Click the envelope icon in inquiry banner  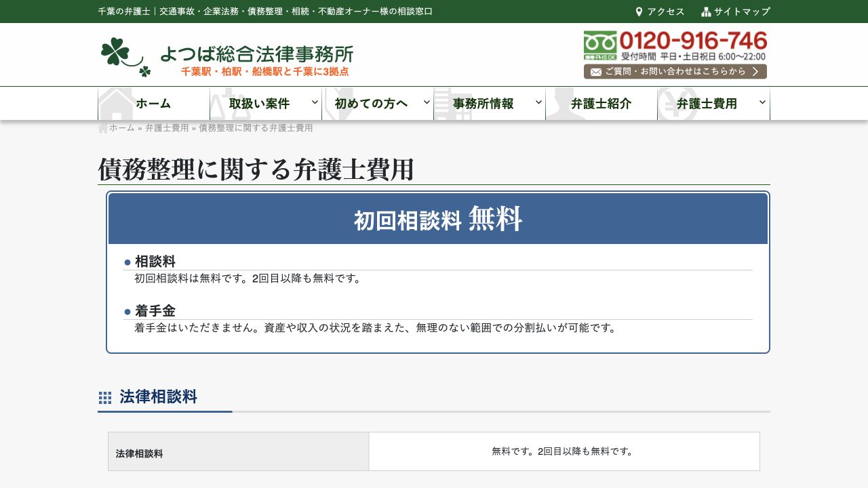[596, 72]
